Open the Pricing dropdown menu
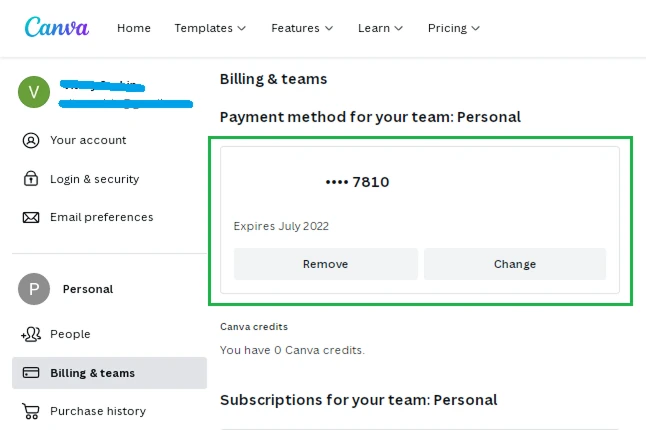646x430 pixels. pyautogui.click(x=454, y=28)
